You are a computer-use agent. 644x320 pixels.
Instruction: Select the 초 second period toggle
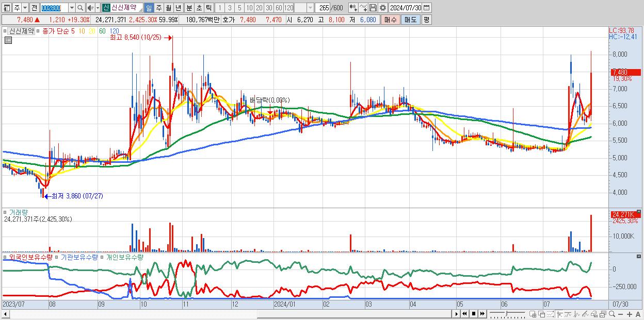pos(199,8)
